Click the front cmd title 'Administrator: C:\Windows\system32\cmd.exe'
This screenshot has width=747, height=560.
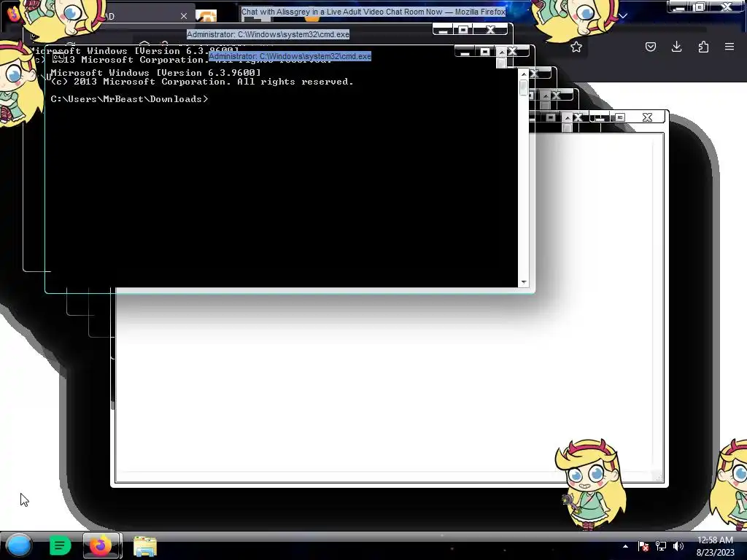point(290,56)
